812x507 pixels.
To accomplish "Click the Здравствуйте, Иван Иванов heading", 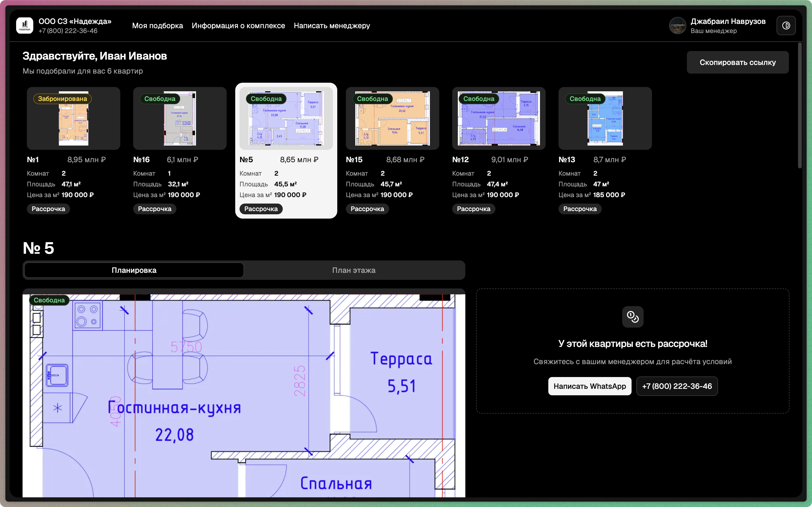I will [95, 56].
